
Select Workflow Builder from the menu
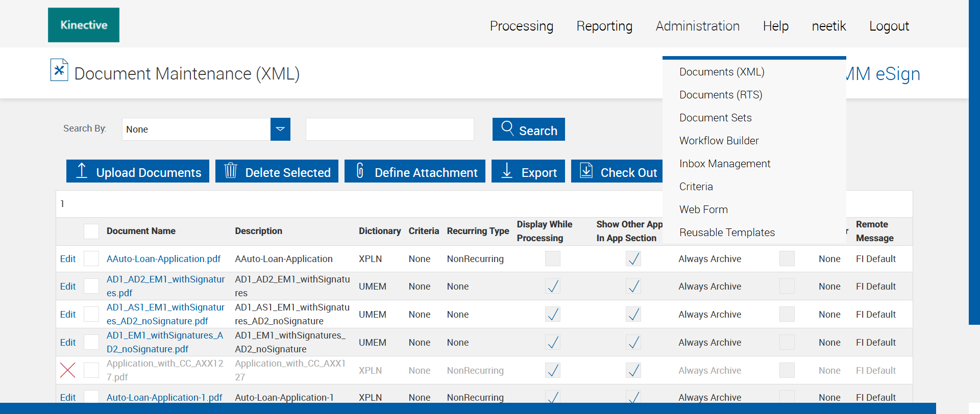[x=719, y=141]
